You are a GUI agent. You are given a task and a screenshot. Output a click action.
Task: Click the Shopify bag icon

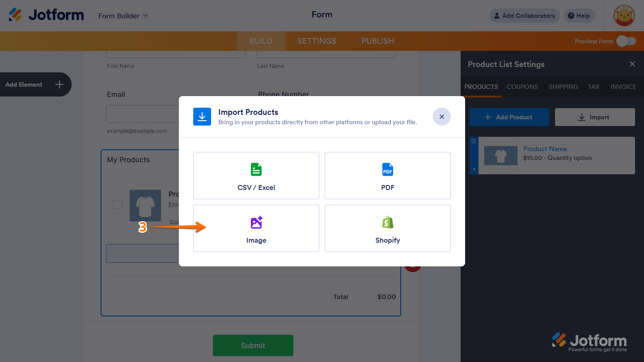pos(388,223)
